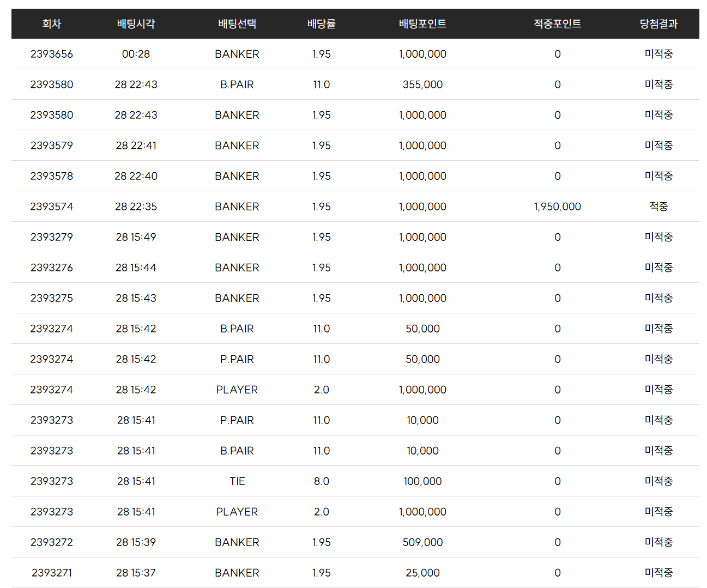Click the 배팅선택 column header
This screenshot has height=588, width=707.
pos(237,24)
